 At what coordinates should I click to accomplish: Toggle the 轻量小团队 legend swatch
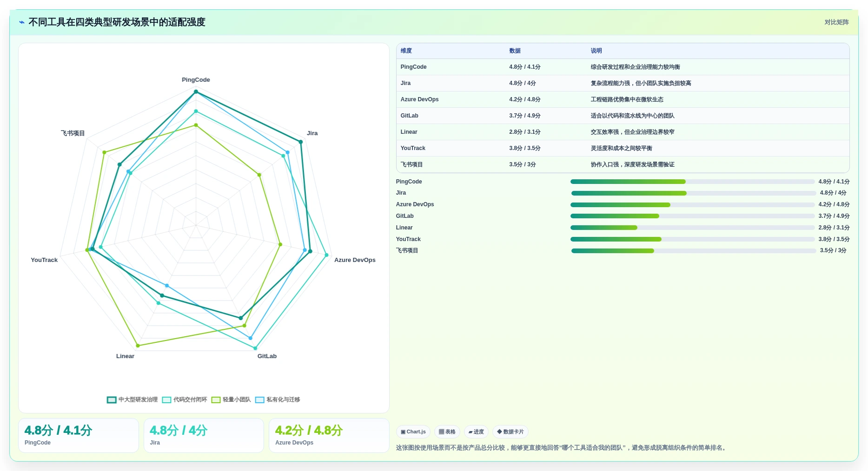tap(216, 400)
